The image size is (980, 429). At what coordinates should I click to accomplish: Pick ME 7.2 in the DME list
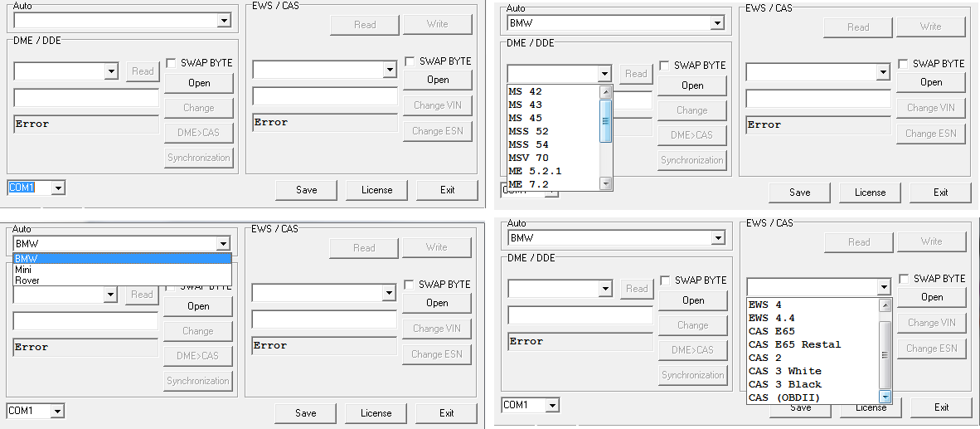tap(528, 184)
